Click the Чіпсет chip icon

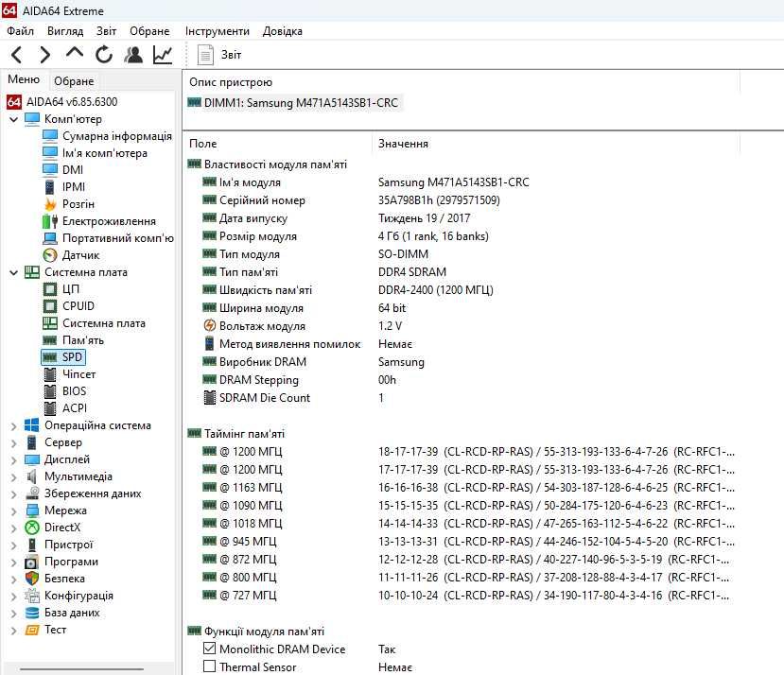[50, 374]
